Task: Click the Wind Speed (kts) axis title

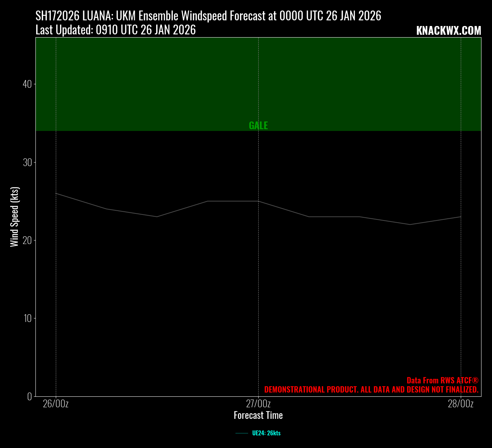Action: [x=14, y=217]
